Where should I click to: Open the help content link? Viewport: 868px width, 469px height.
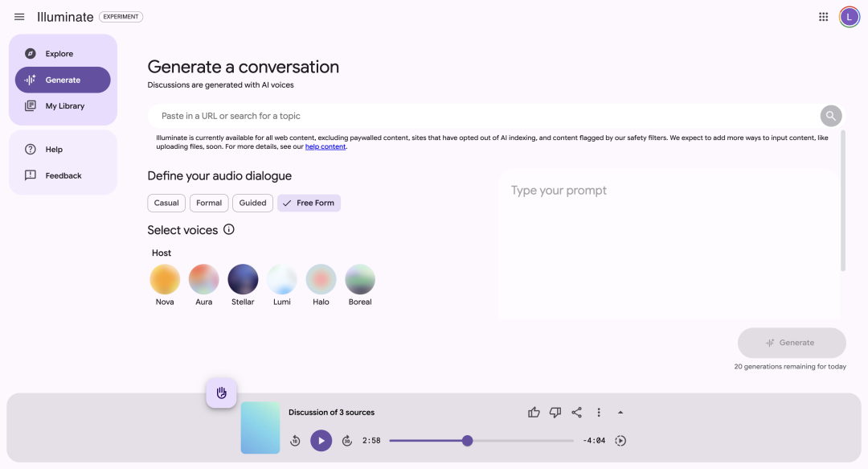tap(325, 147)
